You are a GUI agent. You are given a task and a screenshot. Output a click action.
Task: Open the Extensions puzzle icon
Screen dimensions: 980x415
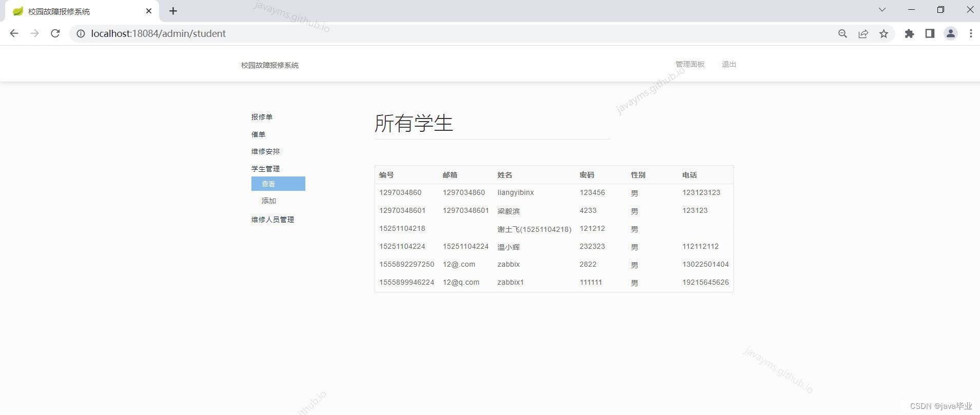[909, 34]
